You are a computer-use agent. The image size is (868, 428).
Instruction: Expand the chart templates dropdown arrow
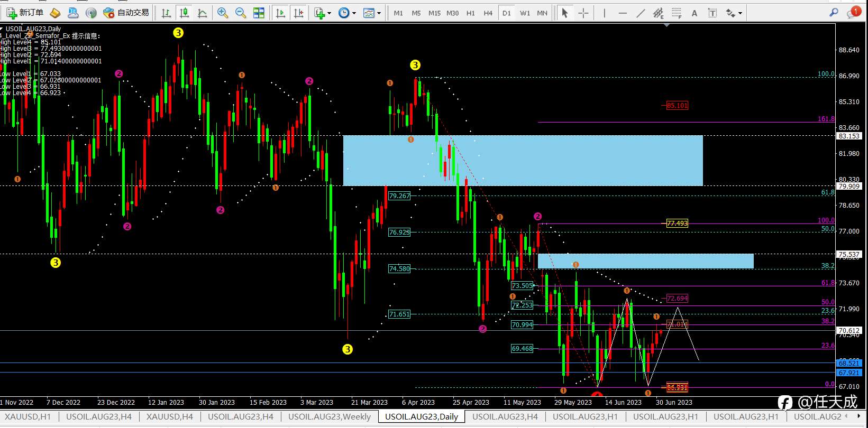pos(379,13)
